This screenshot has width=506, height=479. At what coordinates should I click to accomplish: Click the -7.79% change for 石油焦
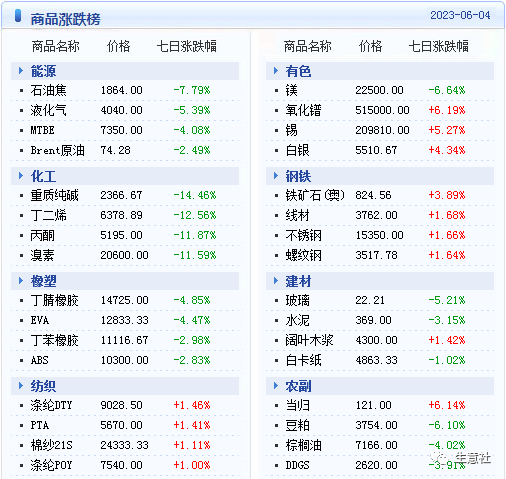pyautogui.click(x=192, y=90)
